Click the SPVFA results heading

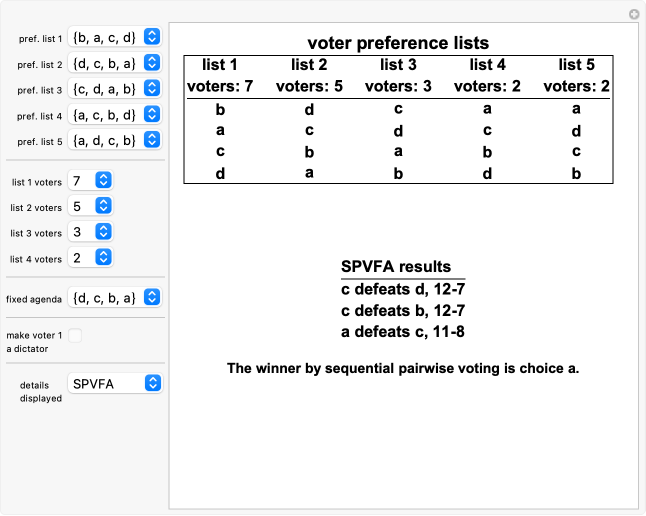[395, 267]
